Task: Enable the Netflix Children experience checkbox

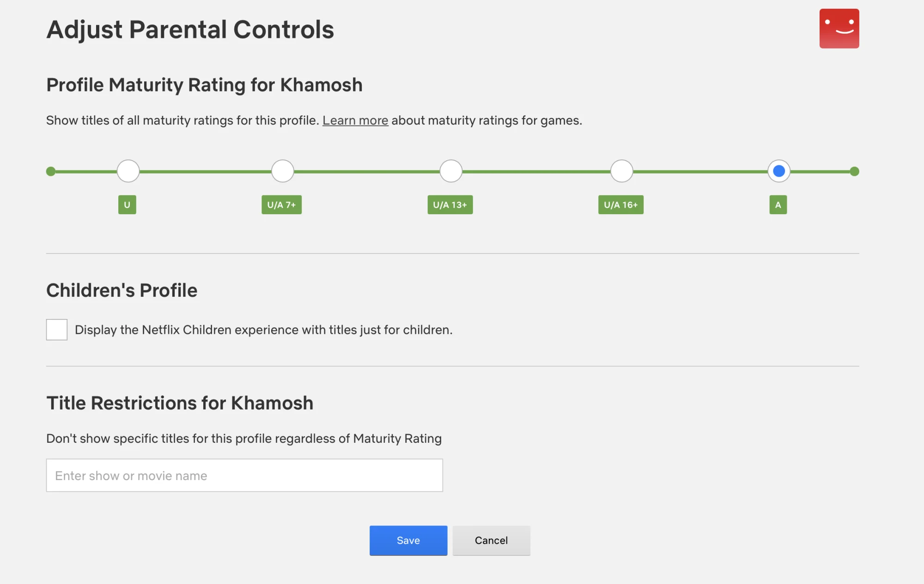Action: click(x=56, y=330)
